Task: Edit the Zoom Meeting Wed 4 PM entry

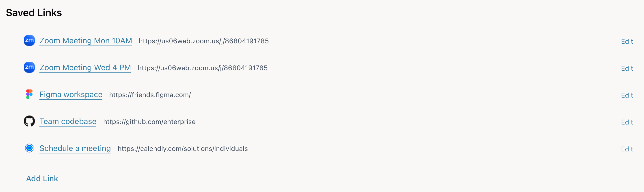Action: pos(627,68)
